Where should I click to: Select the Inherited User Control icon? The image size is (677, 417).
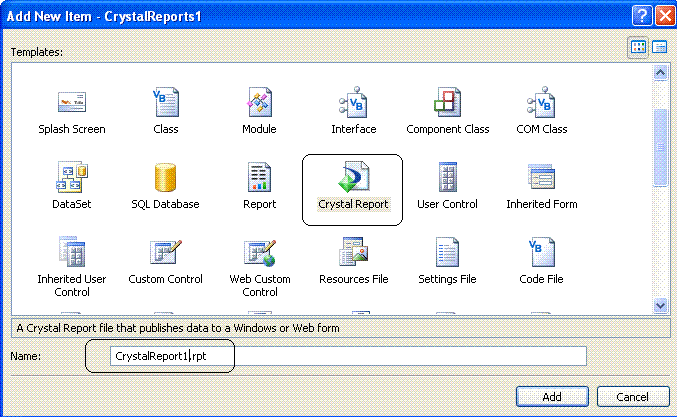pyautogui.click(x=72, y=252)
